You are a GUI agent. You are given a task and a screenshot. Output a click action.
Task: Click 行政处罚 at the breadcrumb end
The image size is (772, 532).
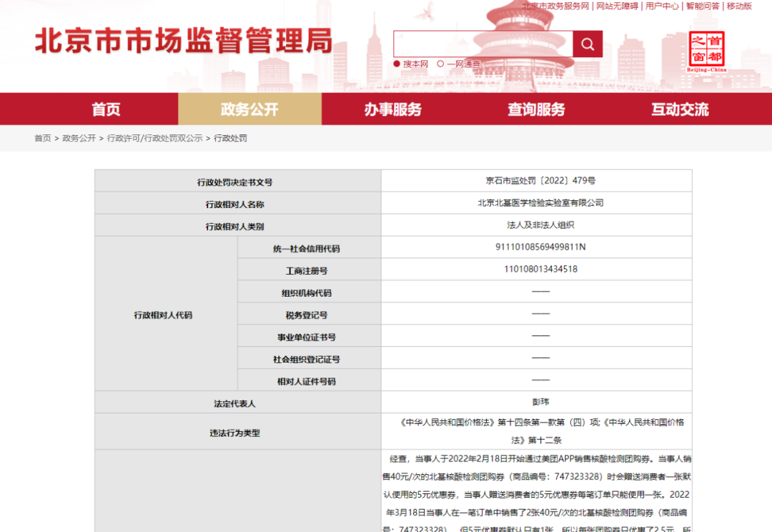230,138
